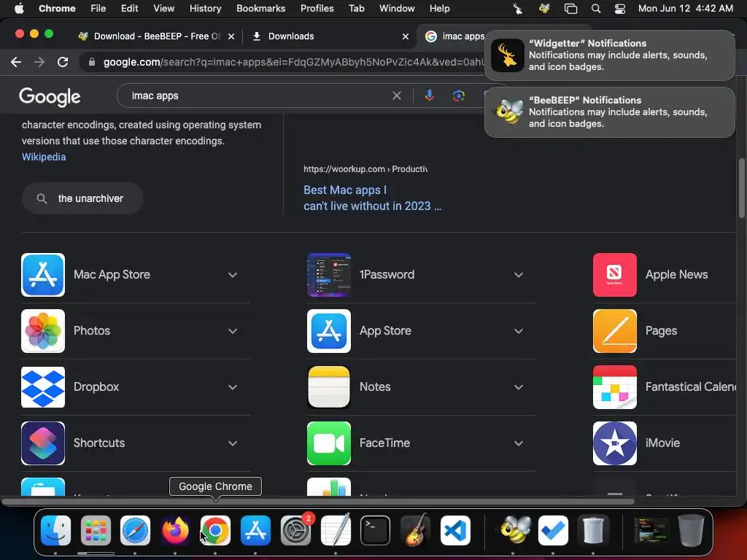
Task: Expand the App Store row chevron
Action: pos(519,331)
